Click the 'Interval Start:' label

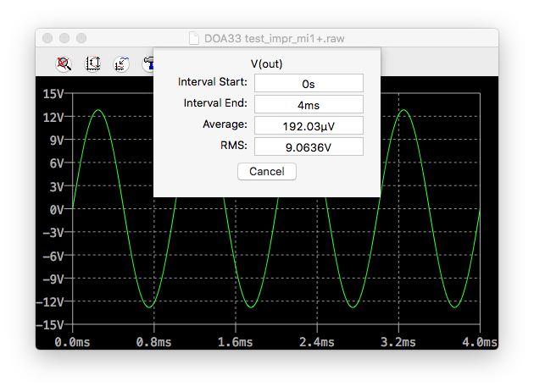click(213, 82)
